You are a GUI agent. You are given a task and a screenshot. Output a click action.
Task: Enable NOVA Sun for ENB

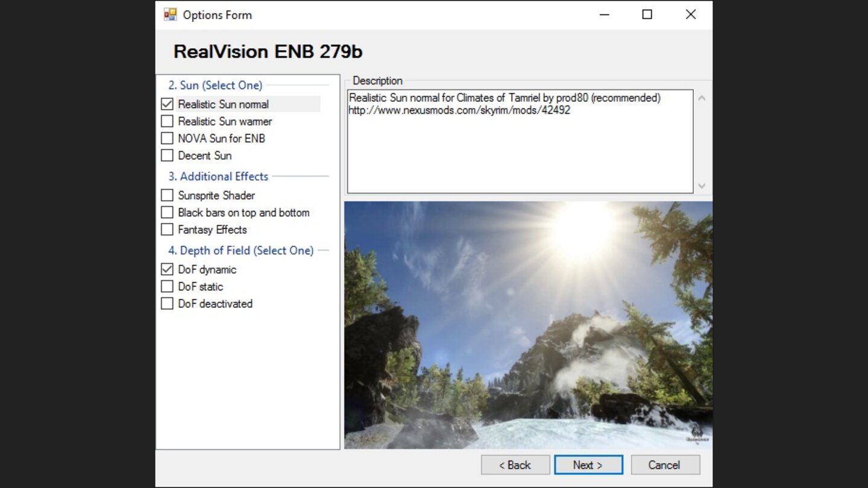(167, 138)
